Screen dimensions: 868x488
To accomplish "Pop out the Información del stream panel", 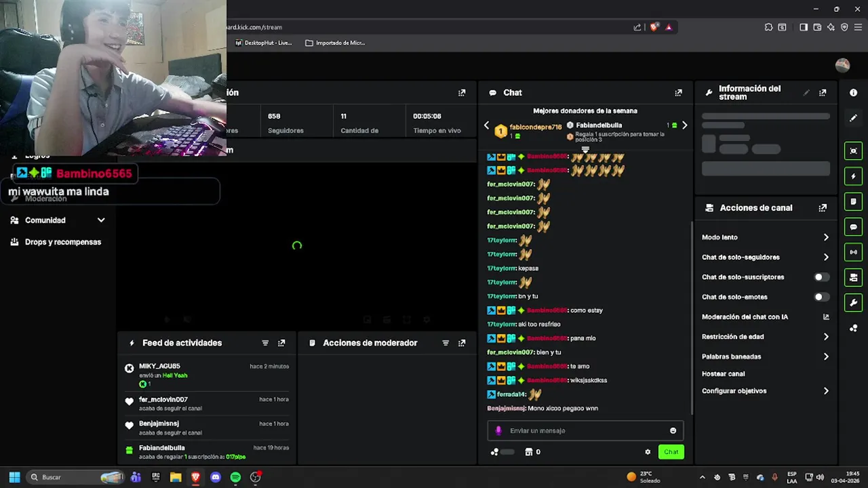I will 823,93.
